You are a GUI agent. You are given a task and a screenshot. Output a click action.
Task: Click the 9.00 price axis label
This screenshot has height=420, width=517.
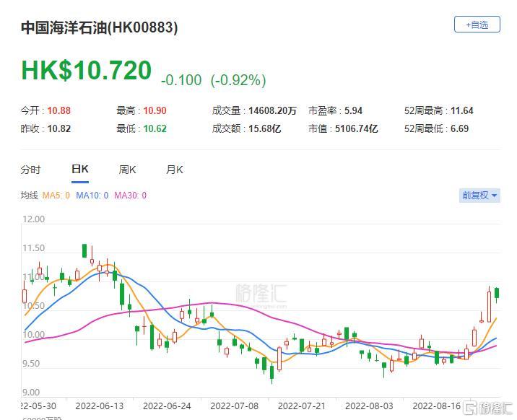click(31, 393)
